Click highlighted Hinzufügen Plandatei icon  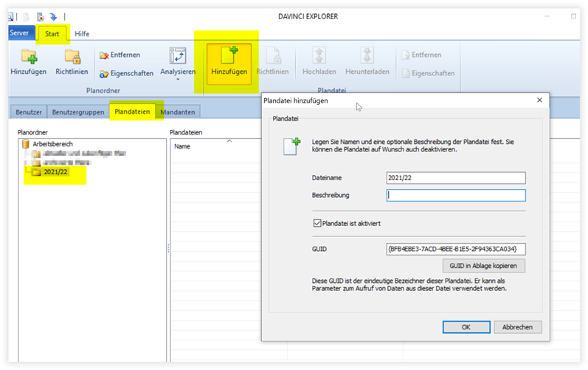point(228,56)
